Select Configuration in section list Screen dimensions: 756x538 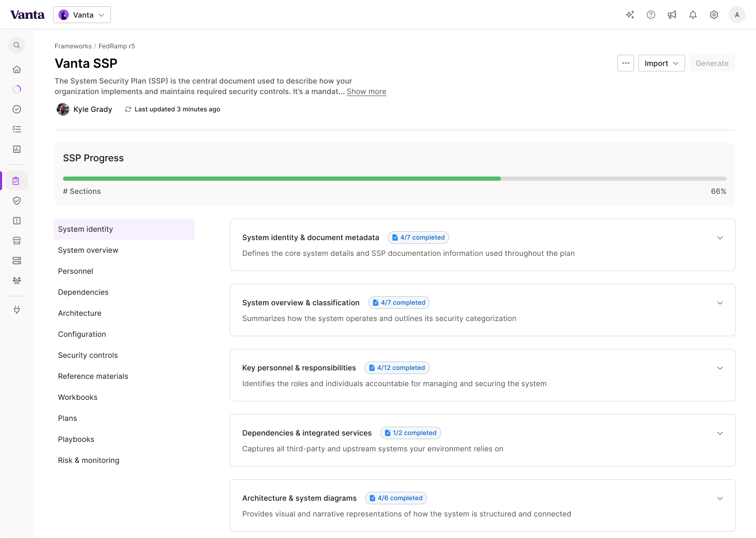124,334
